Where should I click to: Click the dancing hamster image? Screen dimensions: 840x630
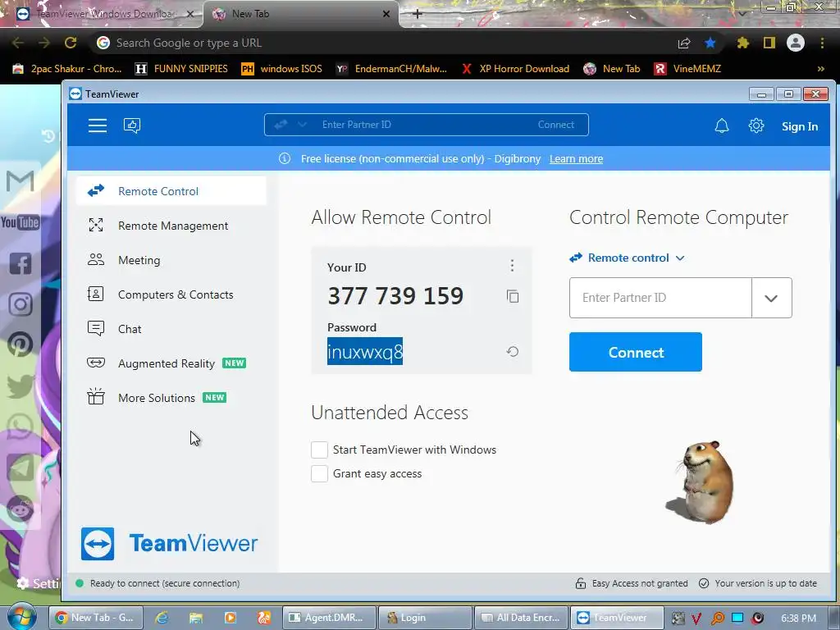point(701,482)
